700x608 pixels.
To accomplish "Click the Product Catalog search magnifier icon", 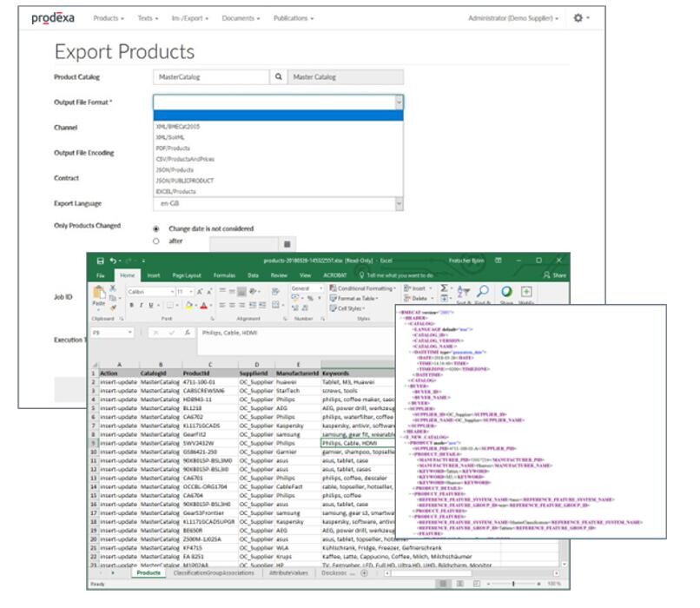I will point(279,77).
